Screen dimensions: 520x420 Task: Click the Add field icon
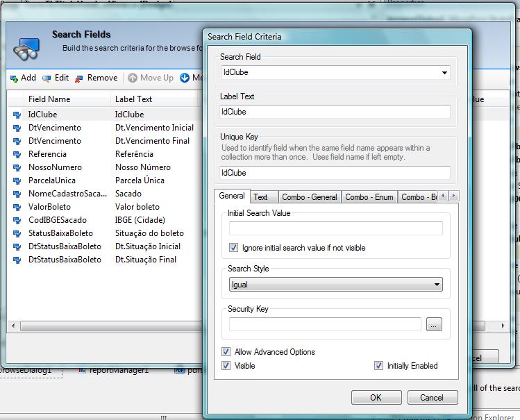point(14,78)
